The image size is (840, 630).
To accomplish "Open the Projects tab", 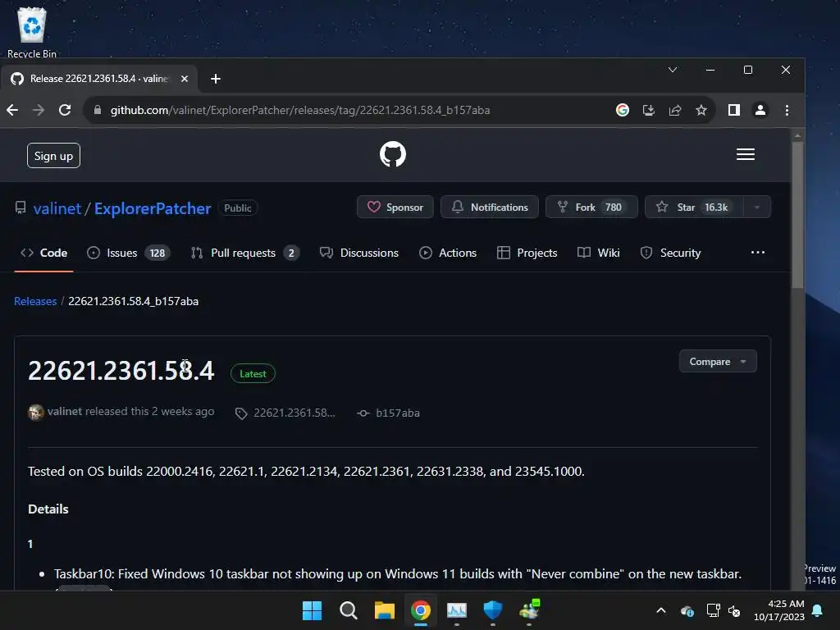I will coord(527,253).
